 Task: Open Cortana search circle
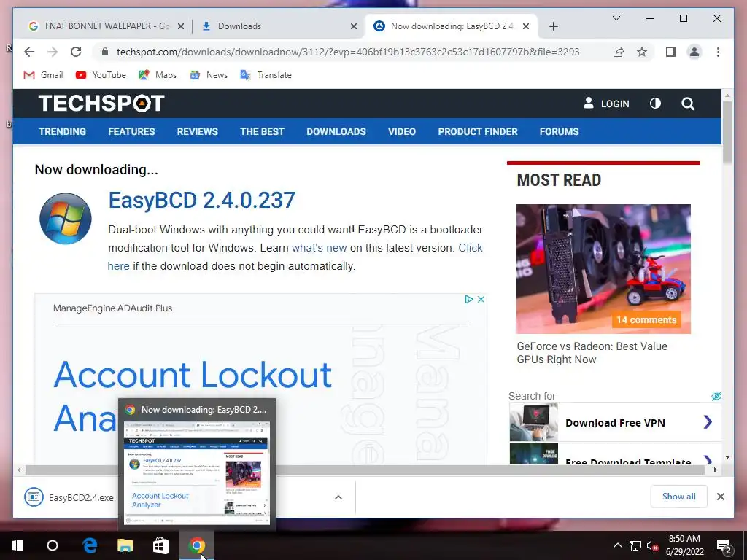point(53,545)
